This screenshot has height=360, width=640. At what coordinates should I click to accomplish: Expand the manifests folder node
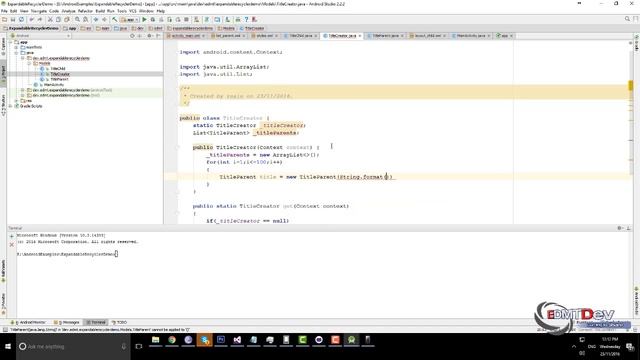pos(17,47)
